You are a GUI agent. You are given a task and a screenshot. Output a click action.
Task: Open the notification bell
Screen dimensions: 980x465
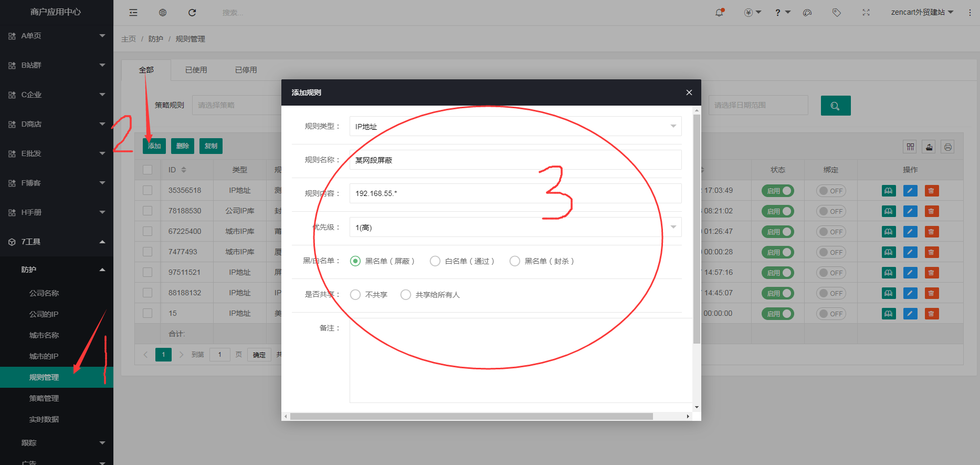click(x=719, y=13)
